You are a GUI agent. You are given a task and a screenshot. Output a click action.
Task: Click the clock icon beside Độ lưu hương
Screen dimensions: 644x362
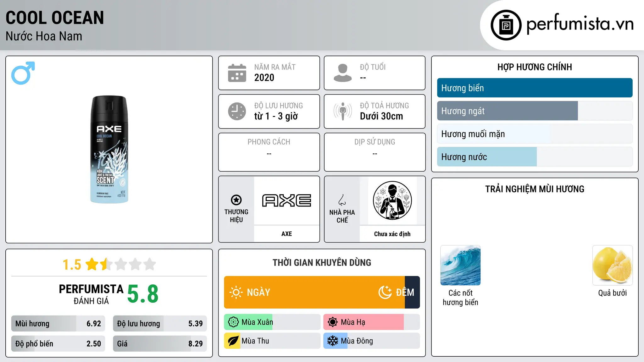(237, 111)
